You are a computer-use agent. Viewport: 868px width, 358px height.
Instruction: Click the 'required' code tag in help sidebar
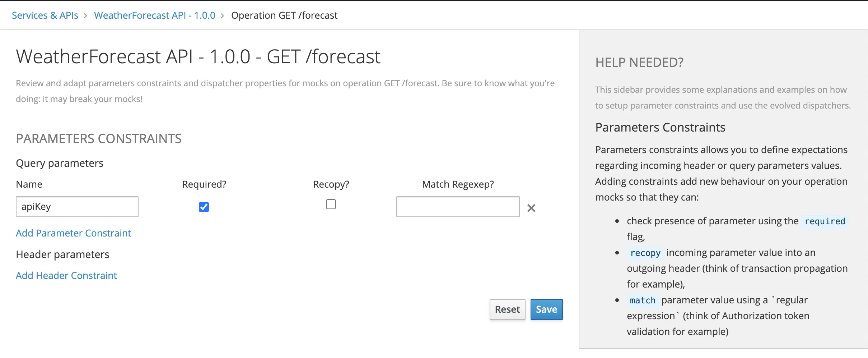click(x=825, y=221)
